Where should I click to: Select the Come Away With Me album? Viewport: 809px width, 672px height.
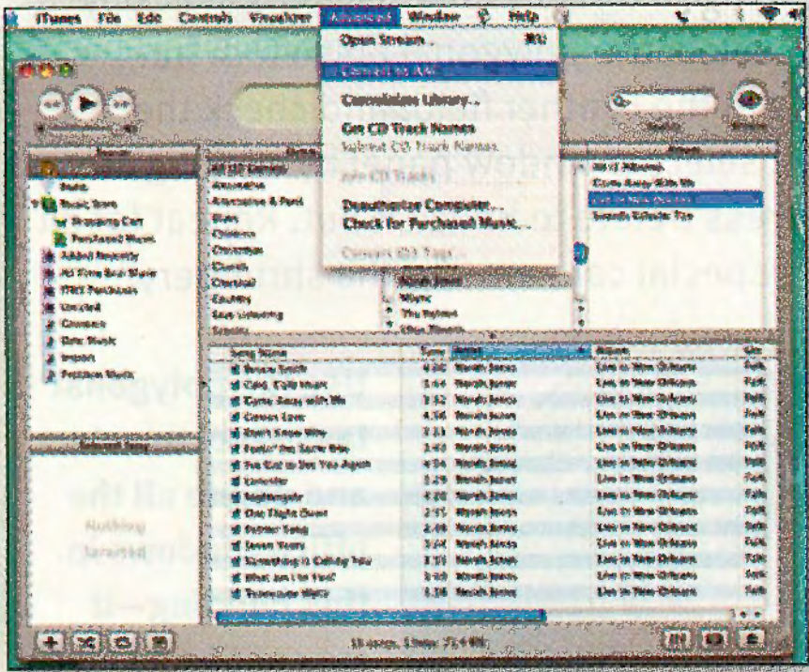(x=643, y=183)
